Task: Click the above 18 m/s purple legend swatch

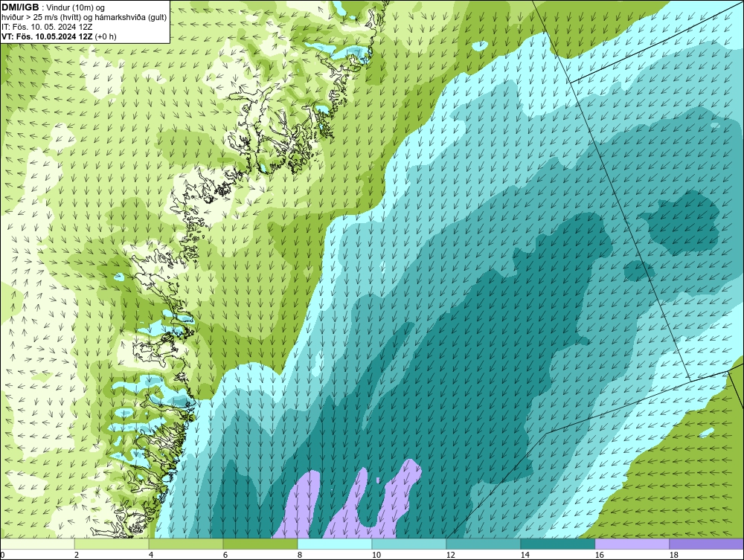Action: [706, 544]
